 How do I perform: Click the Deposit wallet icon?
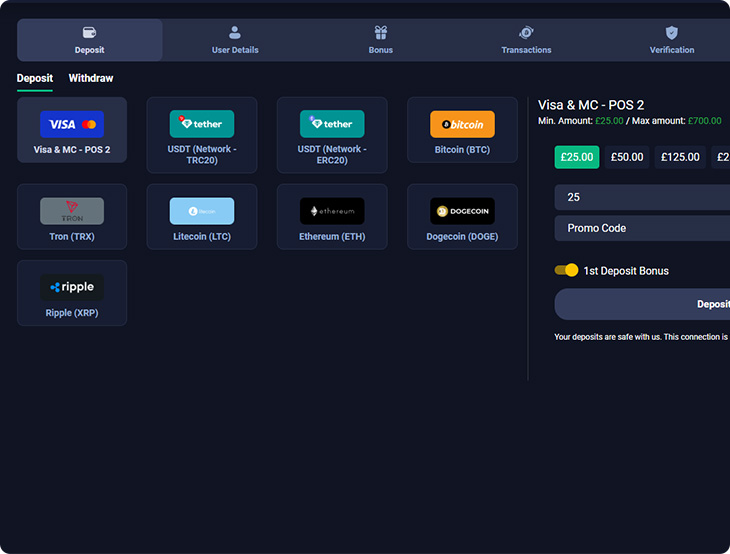coord(89,33)
